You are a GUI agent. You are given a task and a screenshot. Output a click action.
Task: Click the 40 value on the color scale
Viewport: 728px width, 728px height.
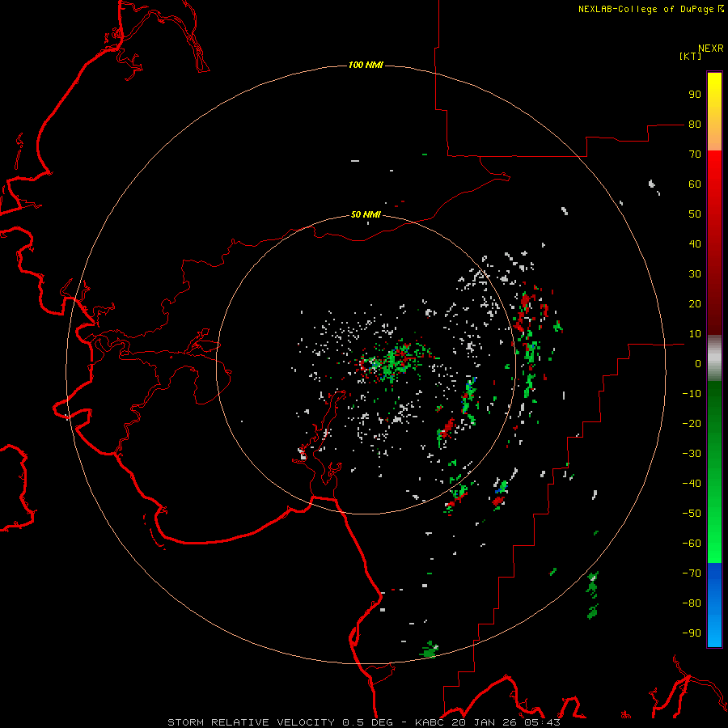click(695, 243)
